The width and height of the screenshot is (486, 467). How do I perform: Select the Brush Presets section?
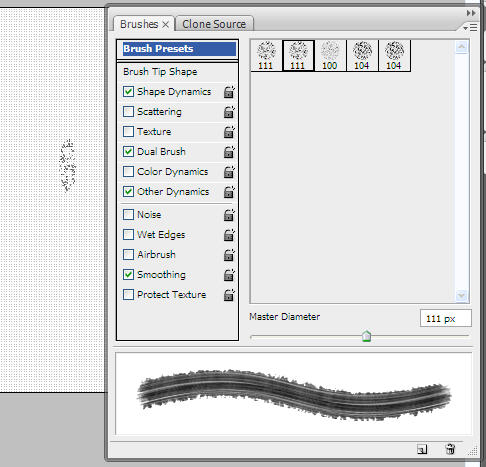click(179, 49)
